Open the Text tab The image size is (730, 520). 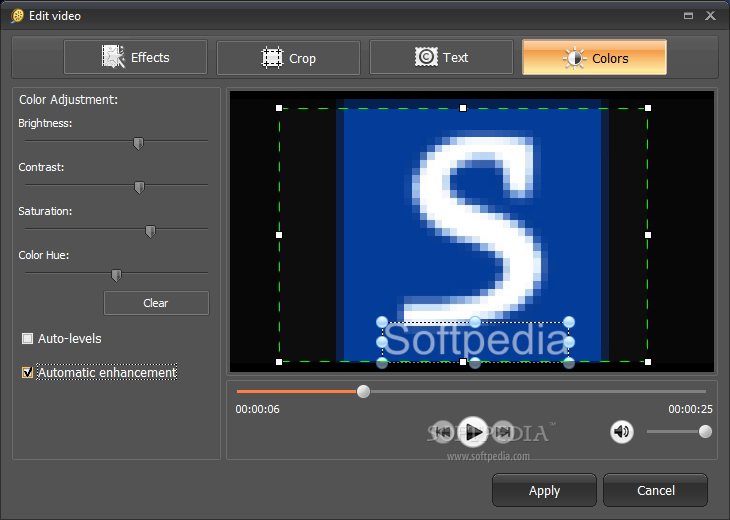click(x=441, y=57)
